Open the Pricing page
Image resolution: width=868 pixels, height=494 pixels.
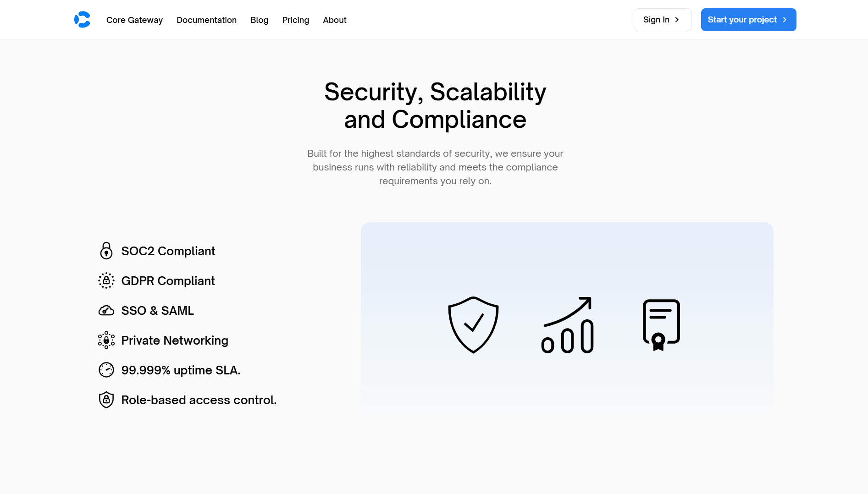296,20
